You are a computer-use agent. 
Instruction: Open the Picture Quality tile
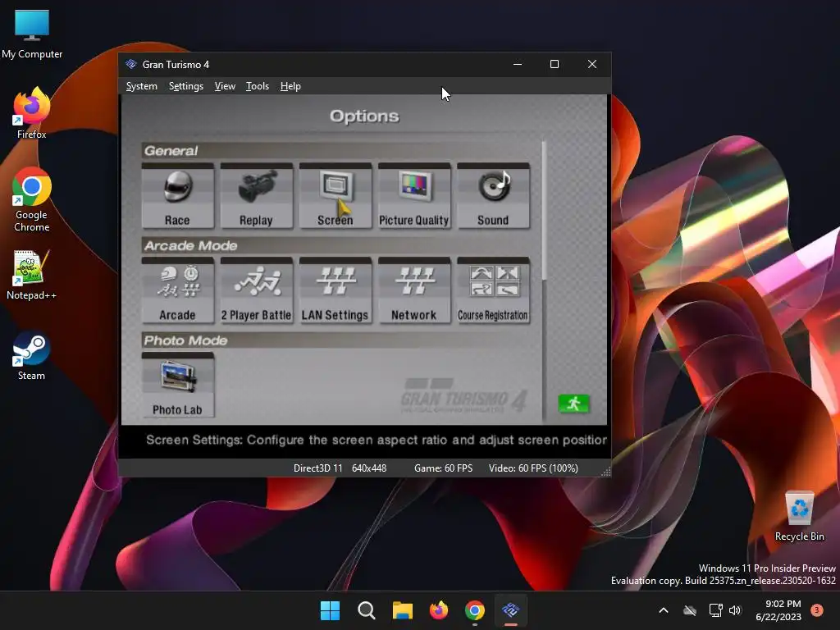[414, 196]
